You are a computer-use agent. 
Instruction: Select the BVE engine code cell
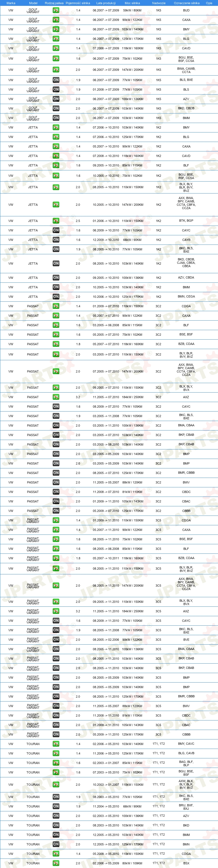click(186, 640)
